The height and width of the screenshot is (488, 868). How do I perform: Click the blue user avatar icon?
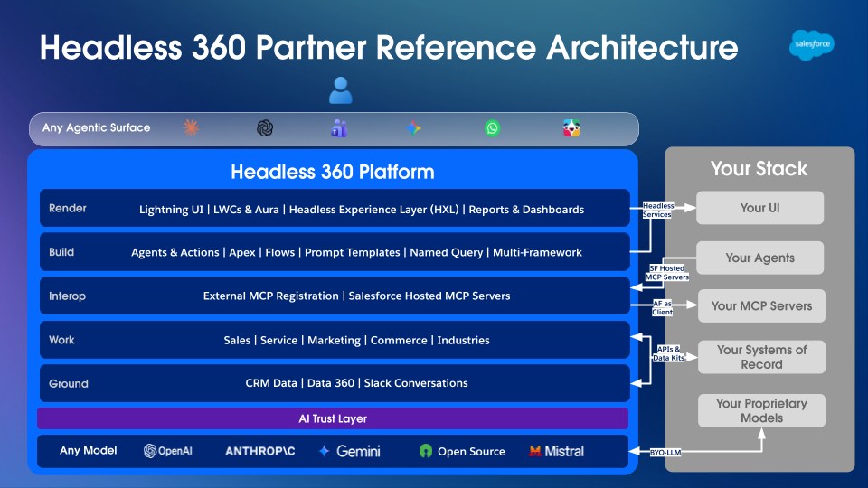[x=341, y=90]
